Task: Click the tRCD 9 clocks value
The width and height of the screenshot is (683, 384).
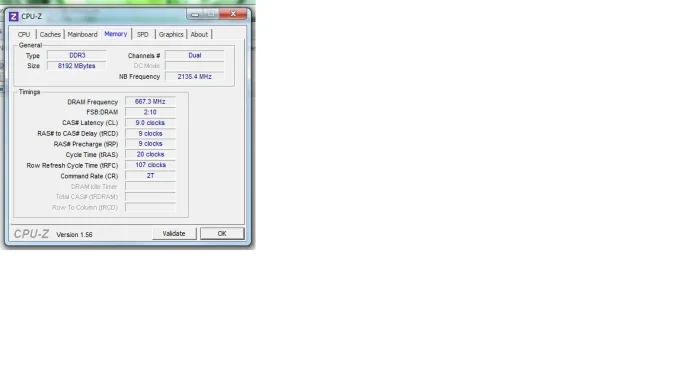Action: pos(150,134)
